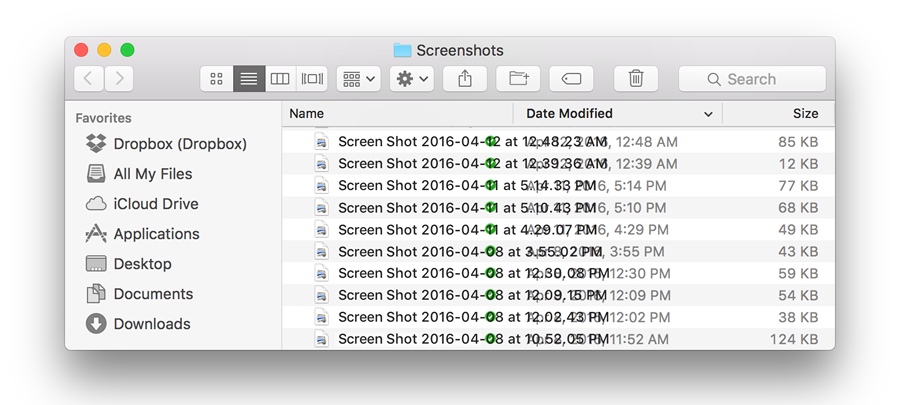Click the Share toolbar icon
Image resolution: width=900 pixels, height=405 pixels.
tap(465, 79)
